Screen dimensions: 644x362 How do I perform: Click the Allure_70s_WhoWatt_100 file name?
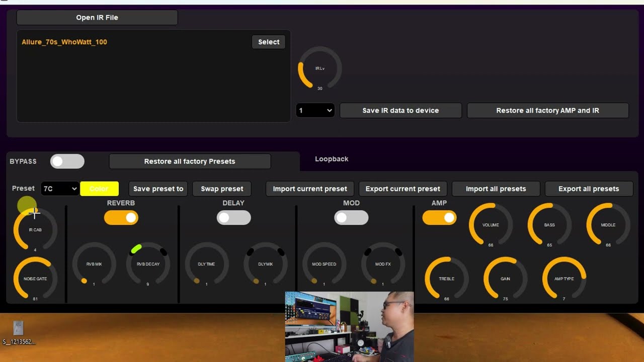64,42
